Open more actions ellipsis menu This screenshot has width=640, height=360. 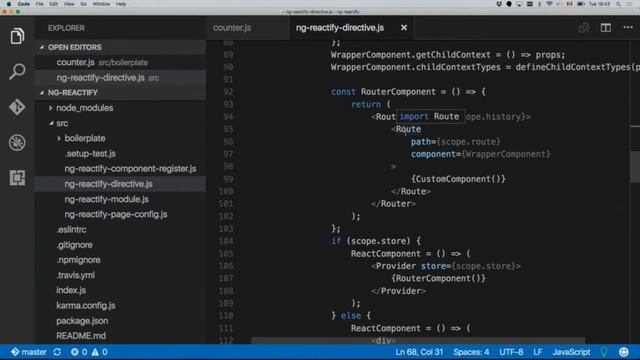tap(628, 27)
